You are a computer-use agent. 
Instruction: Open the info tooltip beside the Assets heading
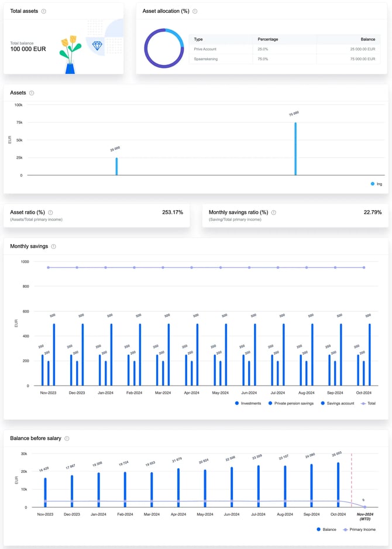pyautogui.click(x=32, y=93)
